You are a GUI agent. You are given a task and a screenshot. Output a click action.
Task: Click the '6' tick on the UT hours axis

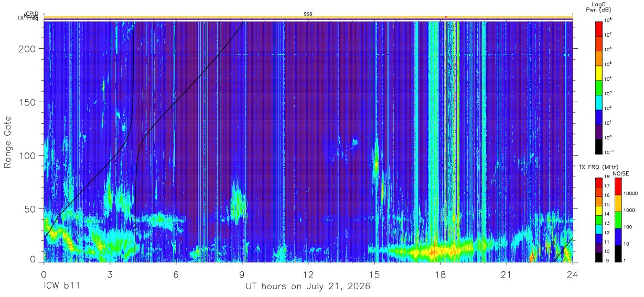coord(176,275)
